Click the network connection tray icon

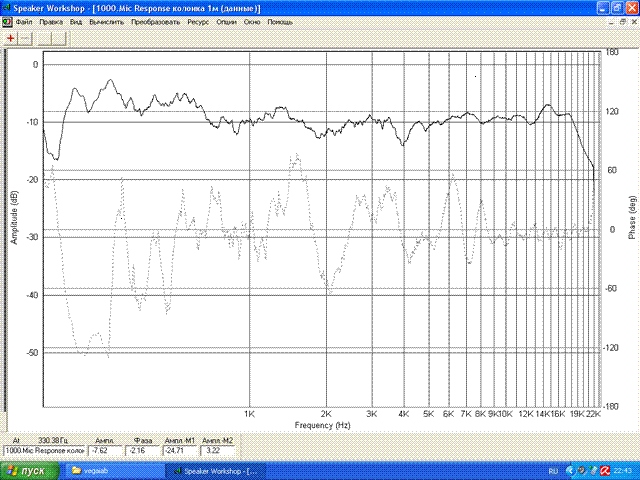tap(594, 471)
